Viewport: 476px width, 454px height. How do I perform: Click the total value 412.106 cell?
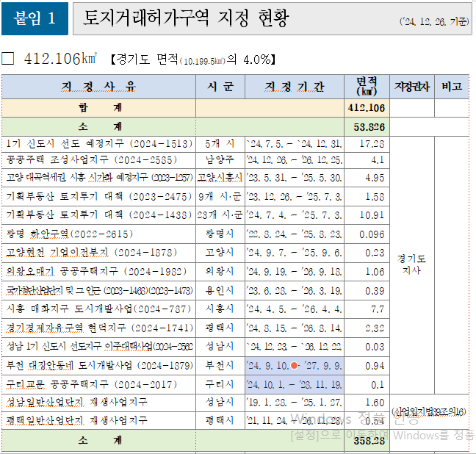pyautogui.click(x=367, y=108)
